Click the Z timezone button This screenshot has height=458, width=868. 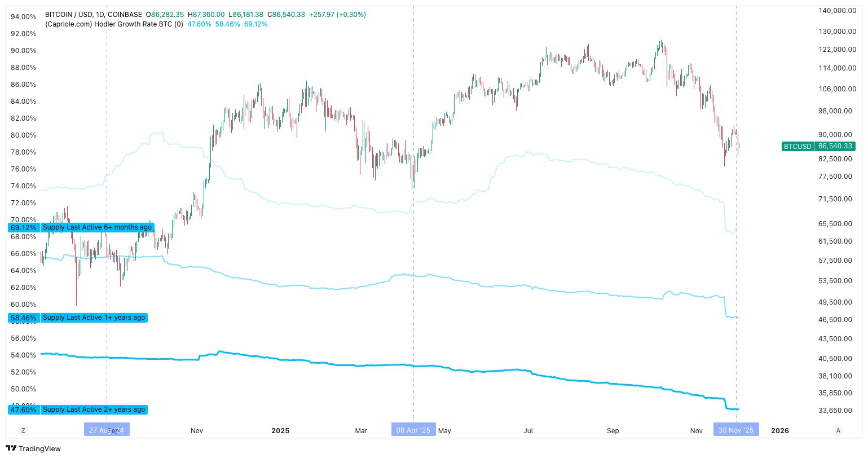tap(23, 430)
